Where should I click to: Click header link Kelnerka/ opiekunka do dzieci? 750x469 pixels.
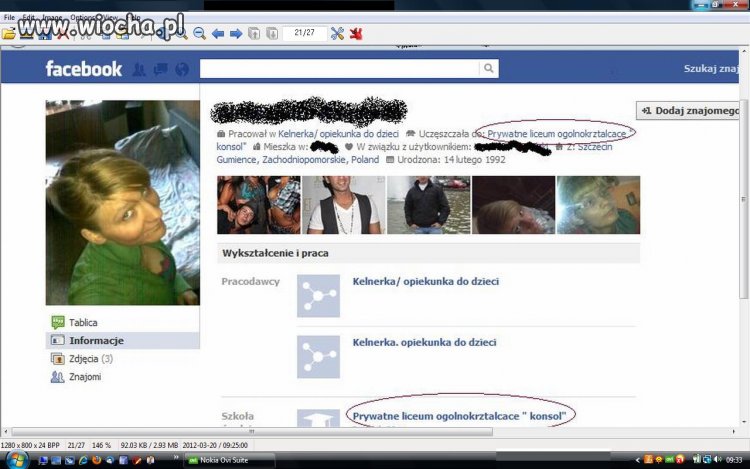tap(338, 134)
